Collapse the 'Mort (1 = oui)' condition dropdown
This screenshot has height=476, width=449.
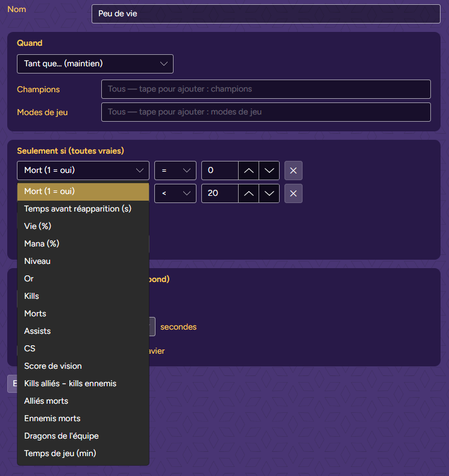83,171
